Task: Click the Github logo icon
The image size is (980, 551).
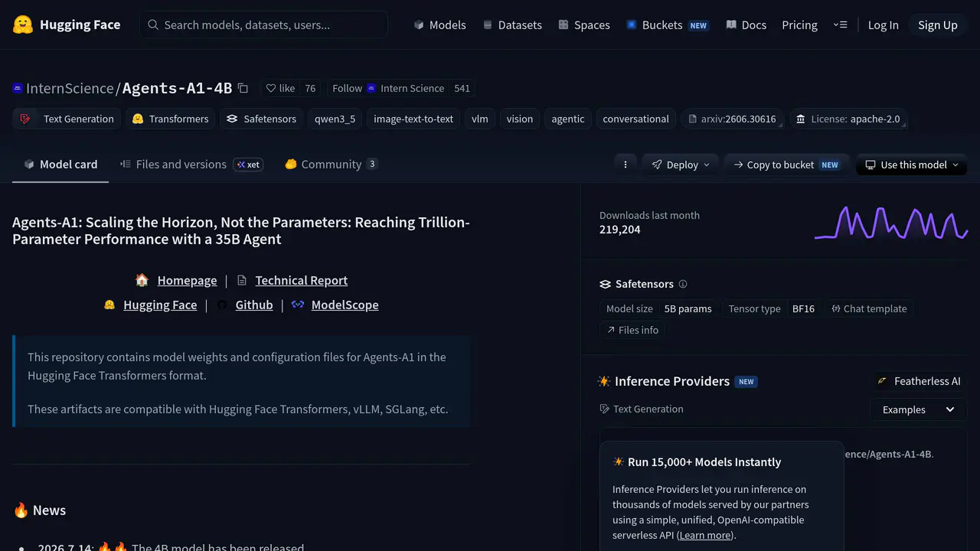Action: (x=222, y=305)
